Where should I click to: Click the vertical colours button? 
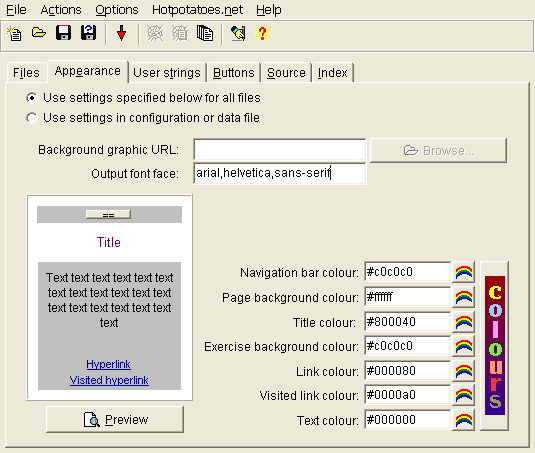(x=494, y=346)
